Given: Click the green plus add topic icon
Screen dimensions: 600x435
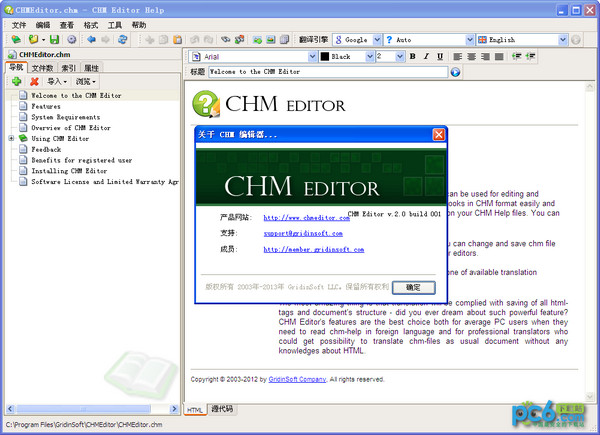Looking at the screenshot, I should (x=17, y=81).
